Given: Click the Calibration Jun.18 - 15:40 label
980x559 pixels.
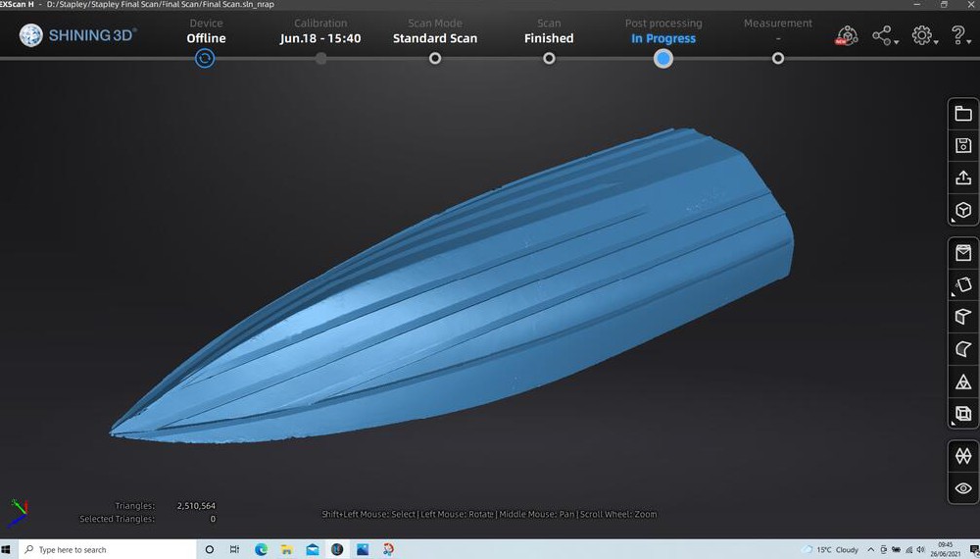Looking at the screenshot, I should pyautogui.click(x=320, y=38).
